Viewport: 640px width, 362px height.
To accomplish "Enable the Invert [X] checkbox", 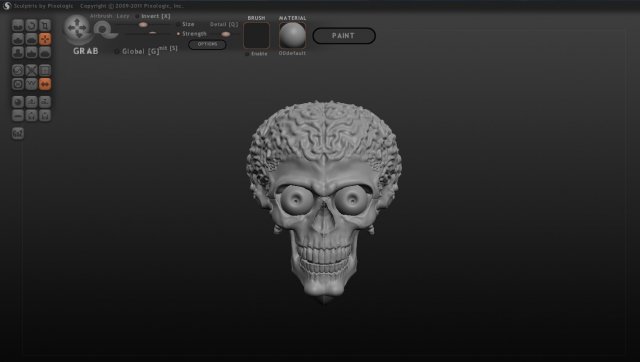I will click(138, 16).
